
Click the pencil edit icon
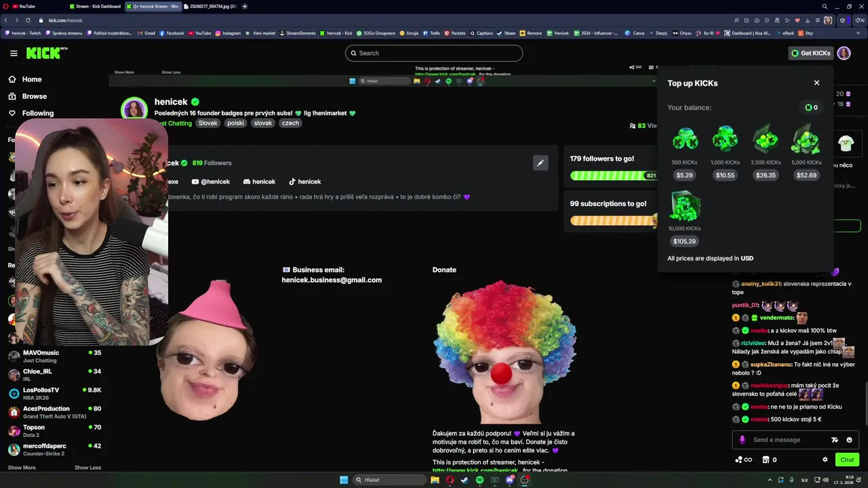click(540, 163)
